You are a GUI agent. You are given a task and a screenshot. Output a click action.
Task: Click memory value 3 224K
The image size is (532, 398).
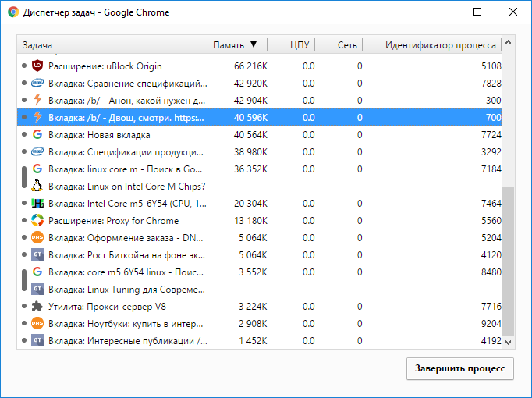coord(253,307)
